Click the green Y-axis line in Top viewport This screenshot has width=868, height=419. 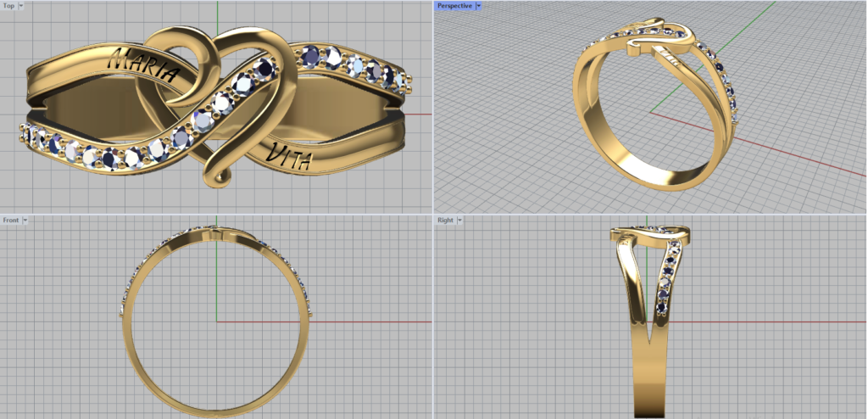pyautogui.click(x=217, y=17)
